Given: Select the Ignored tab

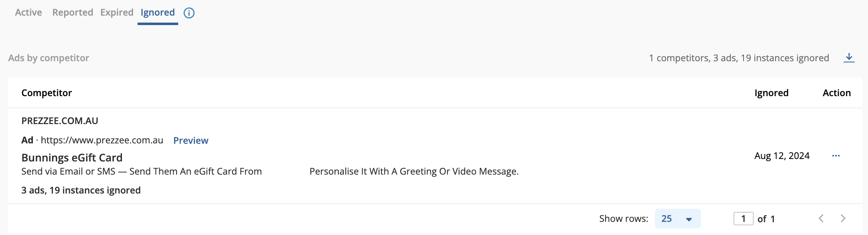Looking at the screenshot, I should pos(158,12).
